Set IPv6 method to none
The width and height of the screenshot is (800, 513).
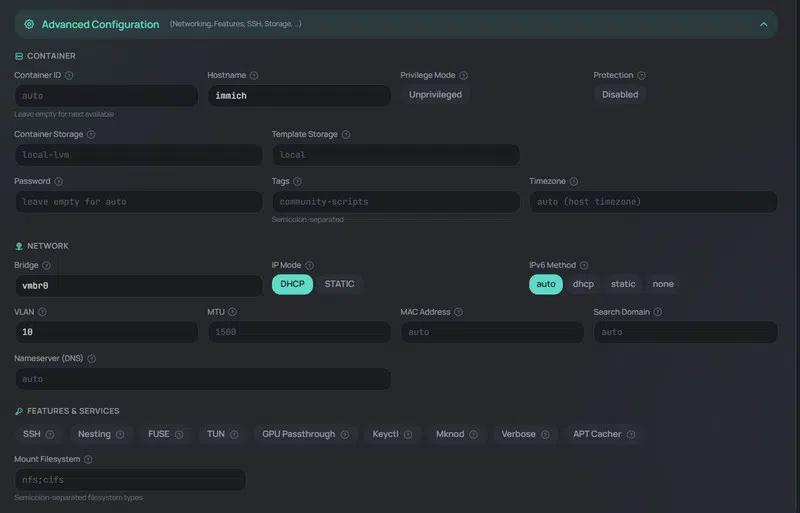[663, 284]
